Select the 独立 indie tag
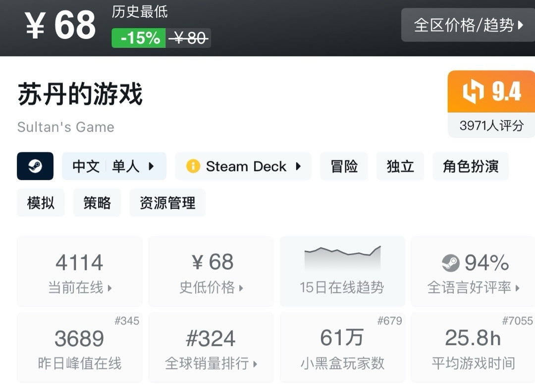The height and width of the screenshot is (392, 535). (400, 166)
